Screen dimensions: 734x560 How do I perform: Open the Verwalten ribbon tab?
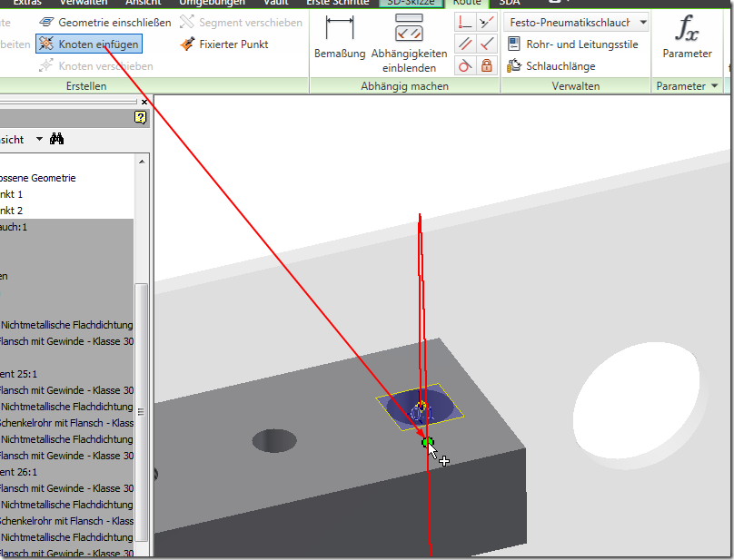click(x=84, y=3)
